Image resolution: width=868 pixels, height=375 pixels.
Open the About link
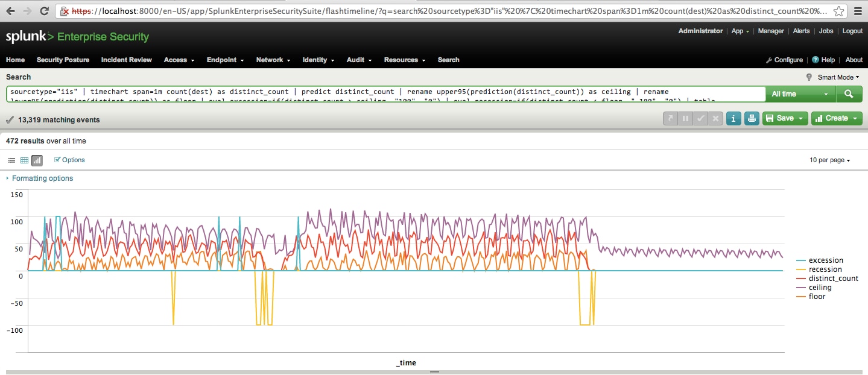click(x=854, y=60)
